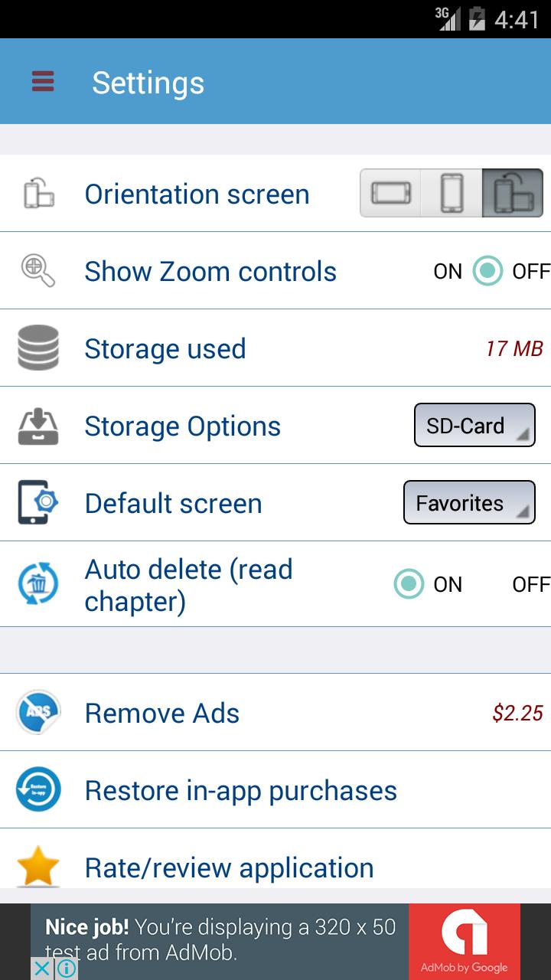Select portrait orientation icon
The width and height of the screenshot is (551, 980).
[x=452, y=193]
